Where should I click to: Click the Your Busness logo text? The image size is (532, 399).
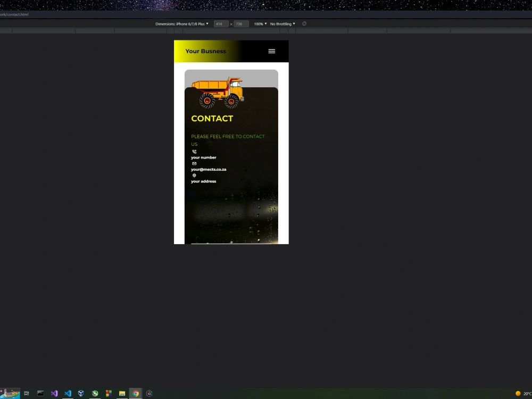(x=205, y=51)
